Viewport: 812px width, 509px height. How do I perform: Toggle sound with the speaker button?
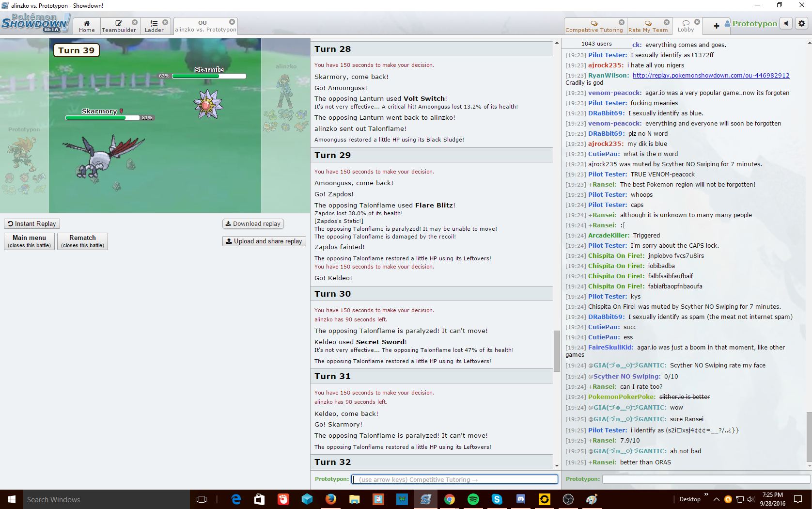click(786, 23)
